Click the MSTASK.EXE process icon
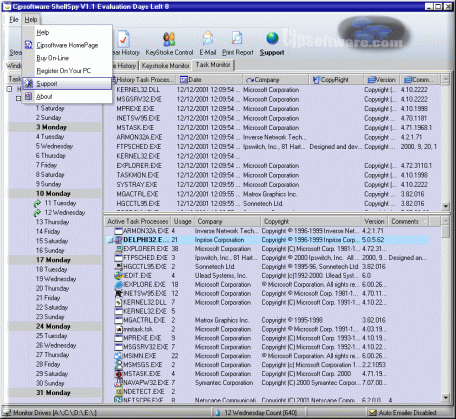 coord(118,374)
